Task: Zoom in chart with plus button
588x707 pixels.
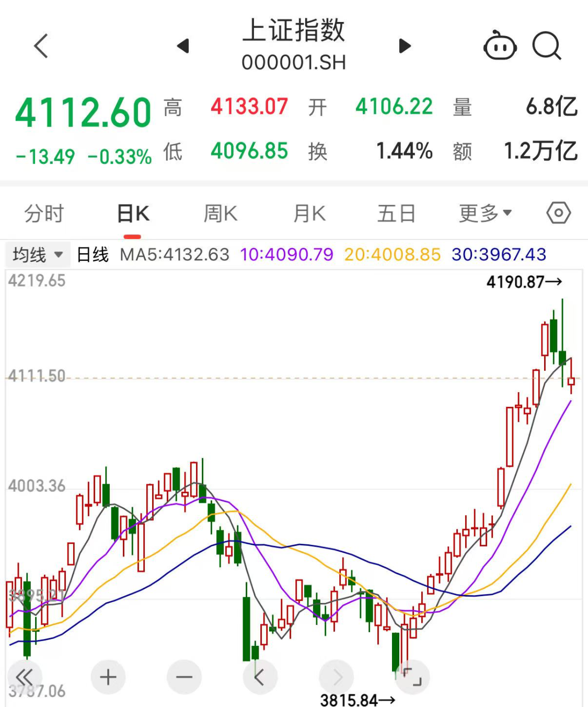Action: tap(108, 677)
